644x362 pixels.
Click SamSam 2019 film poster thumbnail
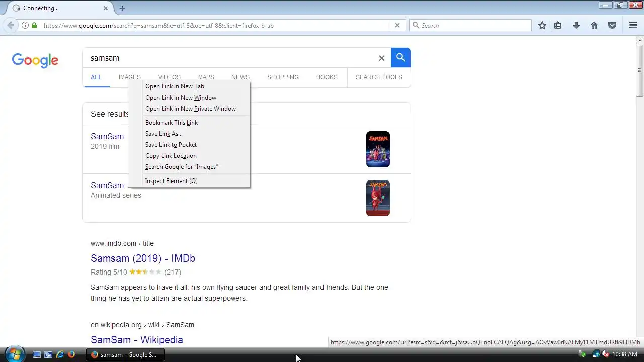378,149
